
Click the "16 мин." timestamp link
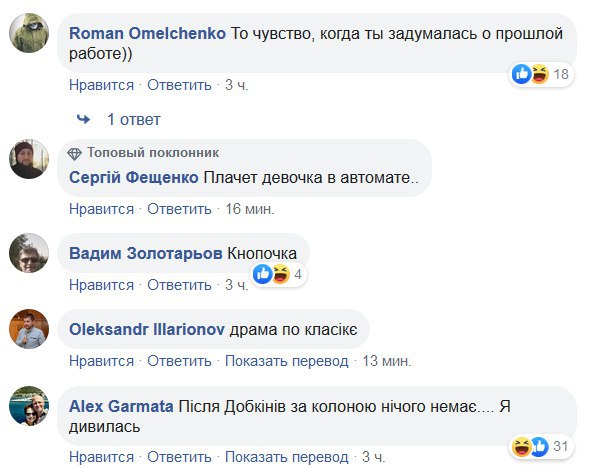coord(250,209)
